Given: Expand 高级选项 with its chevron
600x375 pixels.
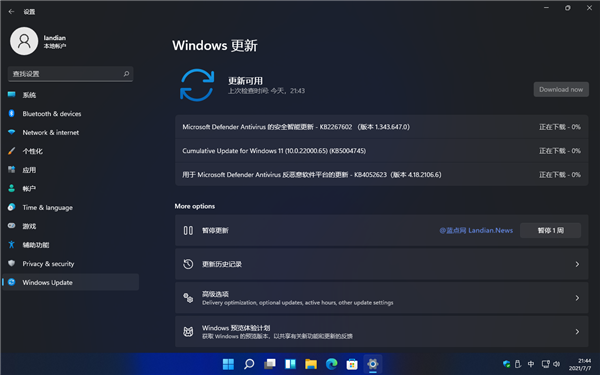Looking at the screenshot, I should [577, 298].
